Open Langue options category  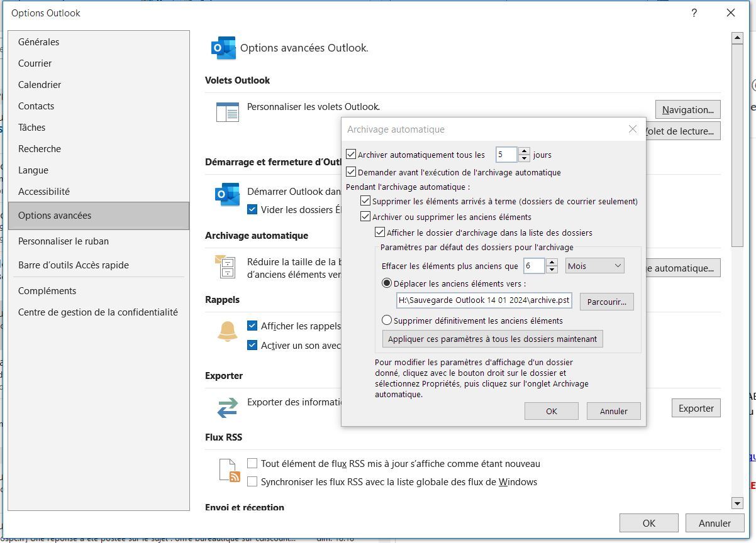(x=99, y=170)
